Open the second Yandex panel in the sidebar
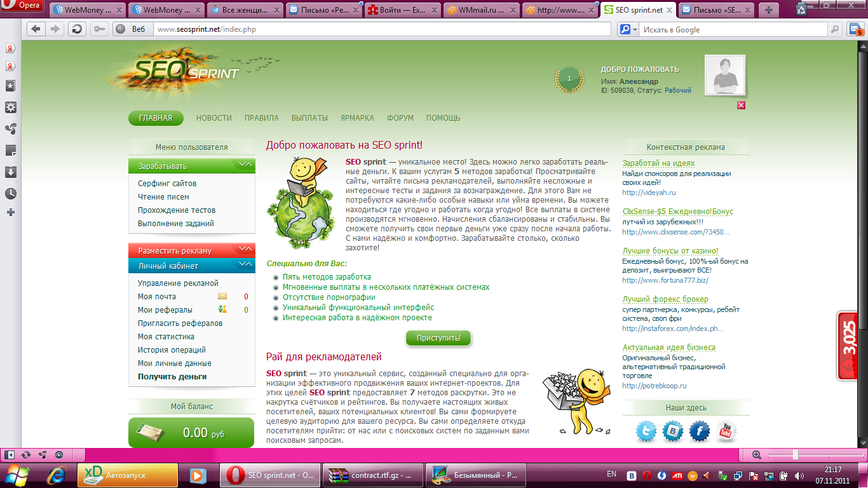The height and width of the screenshot is (488, 868). (x=11, y=66)
